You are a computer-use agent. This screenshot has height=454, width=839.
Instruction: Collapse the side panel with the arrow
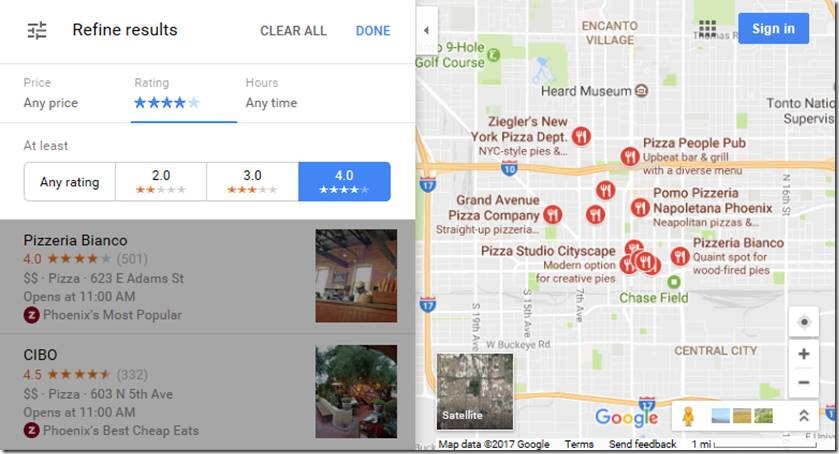[x=426, y=31]
